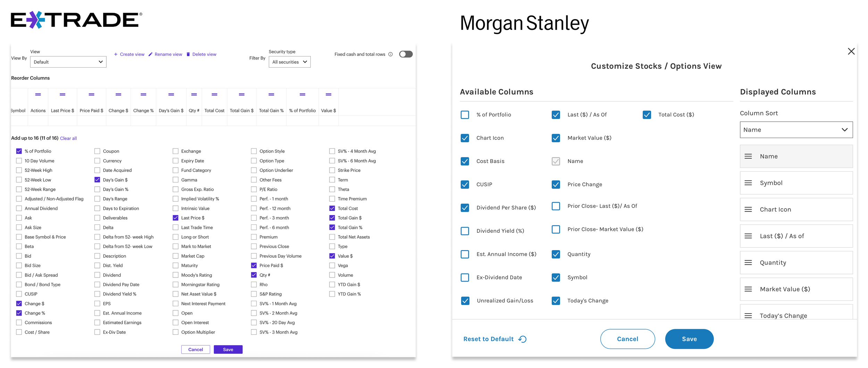The image size is (868, 368).
Task: Click the drag handle above Total Cost column
Action: point(215,94)
